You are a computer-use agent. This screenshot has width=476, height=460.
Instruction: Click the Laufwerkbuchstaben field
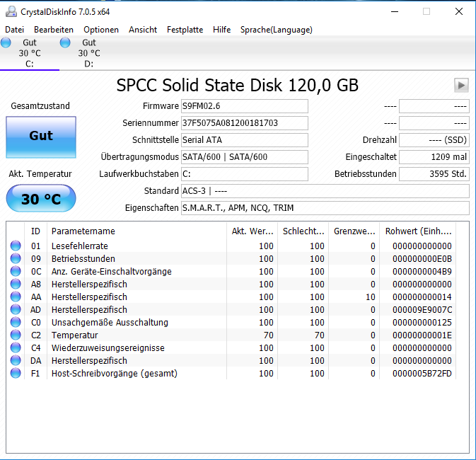click(x=245, y=174)
